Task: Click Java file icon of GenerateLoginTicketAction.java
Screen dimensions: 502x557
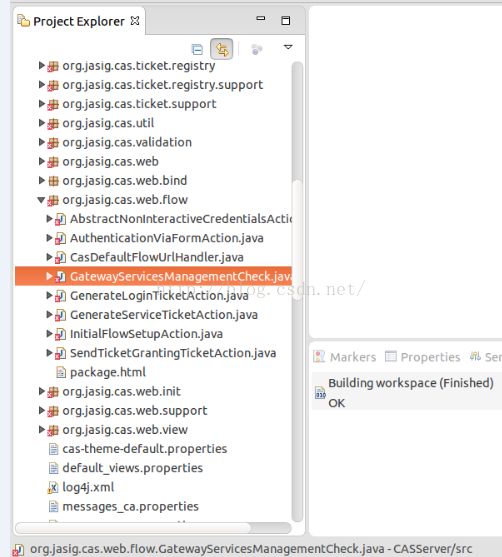Action: click(60, 296)
